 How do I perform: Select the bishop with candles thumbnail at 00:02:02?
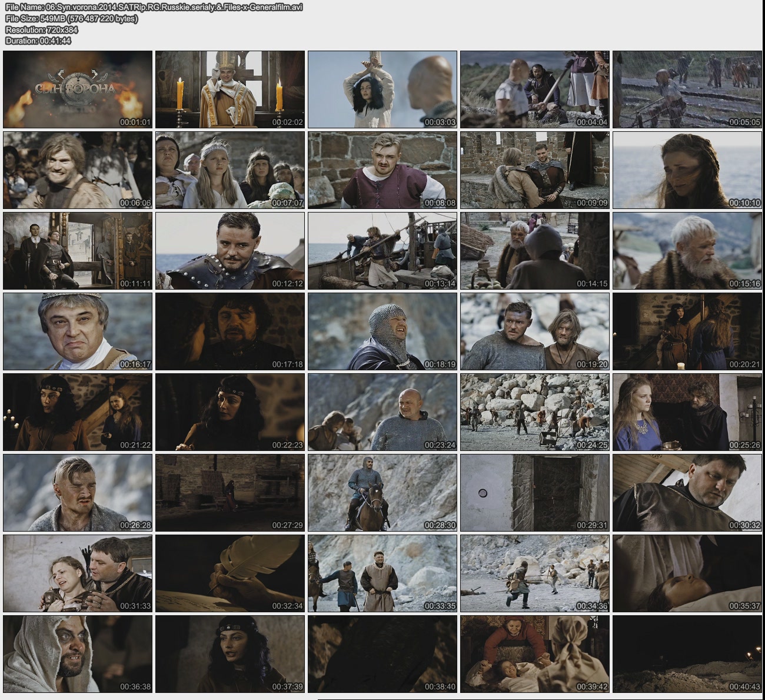pos(230,89)
